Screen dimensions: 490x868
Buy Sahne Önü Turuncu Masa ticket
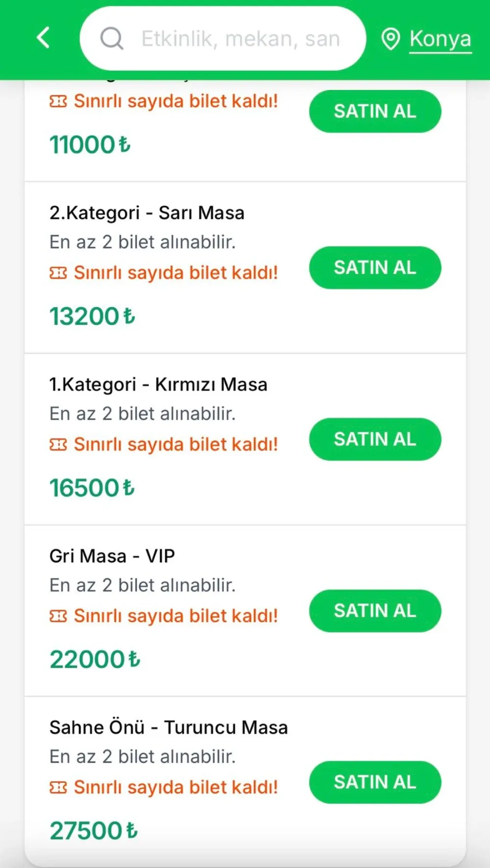[375, 782]
